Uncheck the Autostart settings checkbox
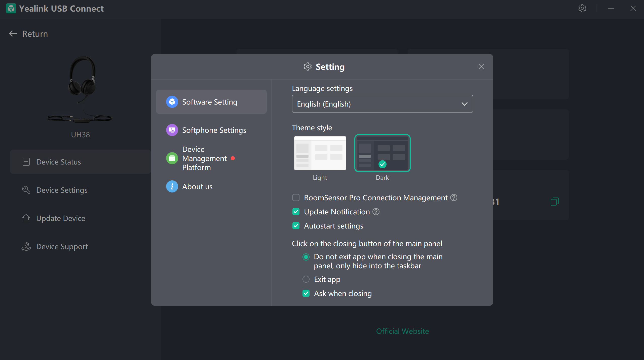644x360 pixels. (296, 226)
